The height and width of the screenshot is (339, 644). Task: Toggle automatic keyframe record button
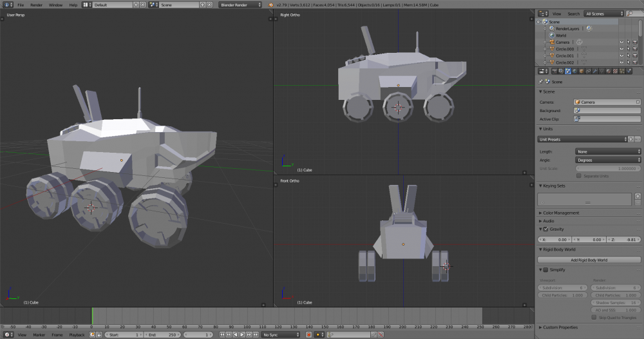[309, 335]
